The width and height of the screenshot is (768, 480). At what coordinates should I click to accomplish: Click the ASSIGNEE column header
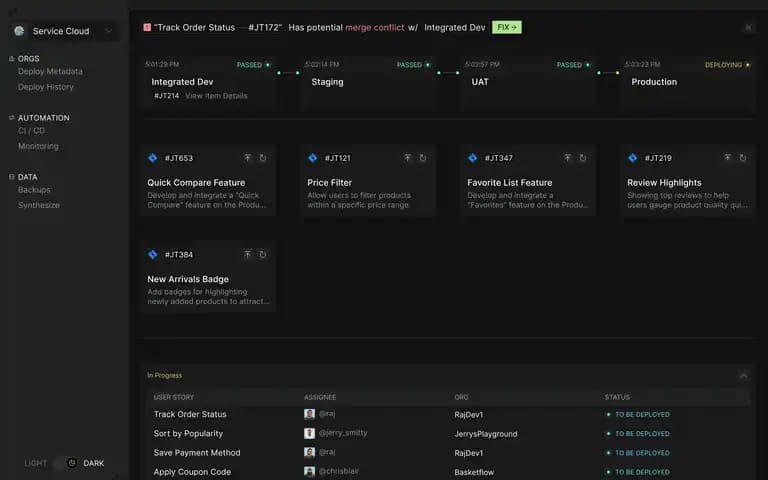[x=320, y=397]
